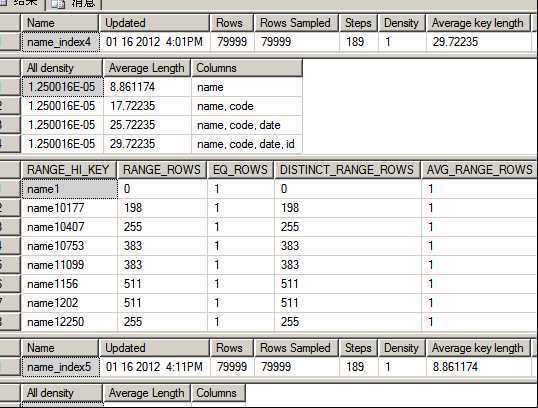Click the Messages tab icon at top
Screen dimensions: 538x408
[x=58, y=3]
